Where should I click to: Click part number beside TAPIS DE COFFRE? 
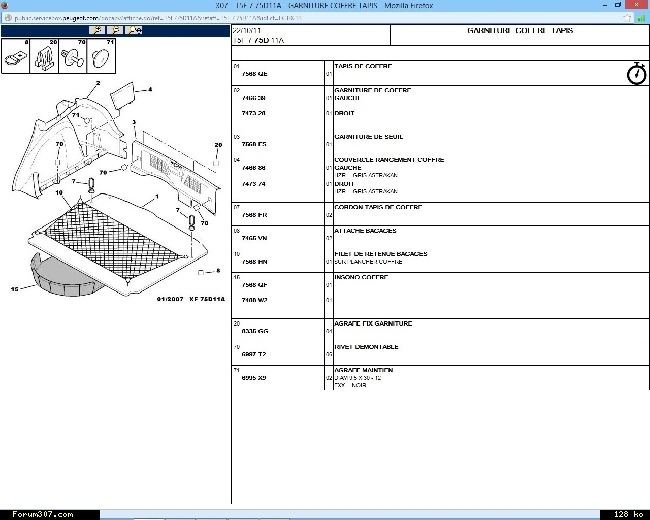coord(254,74)
